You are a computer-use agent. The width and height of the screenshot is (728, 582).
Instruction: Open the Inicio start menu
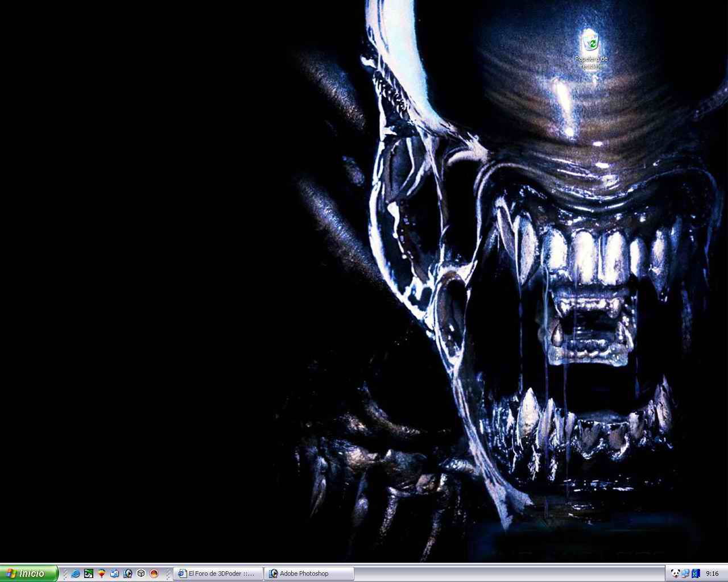(28, 573)
